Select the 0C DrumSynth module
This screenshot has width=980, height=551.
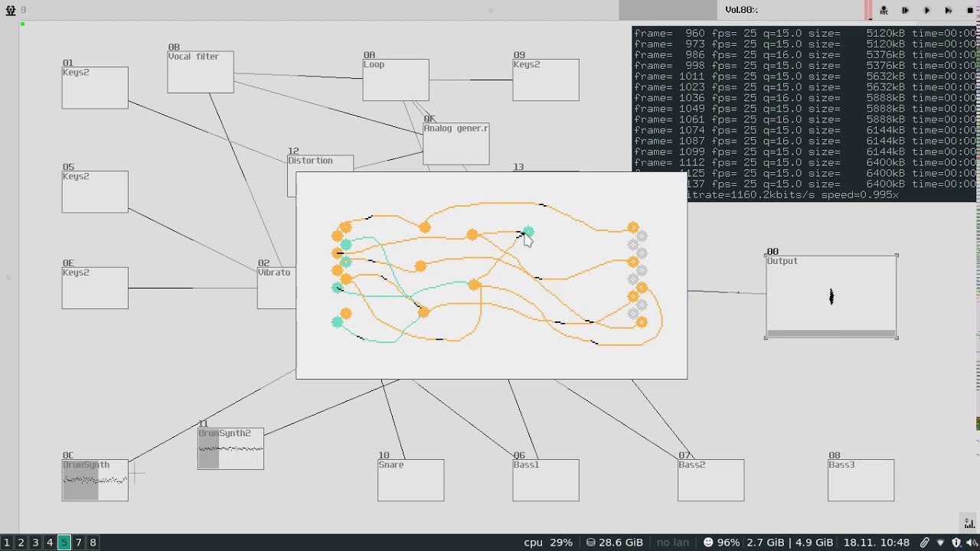coord(95,481)
